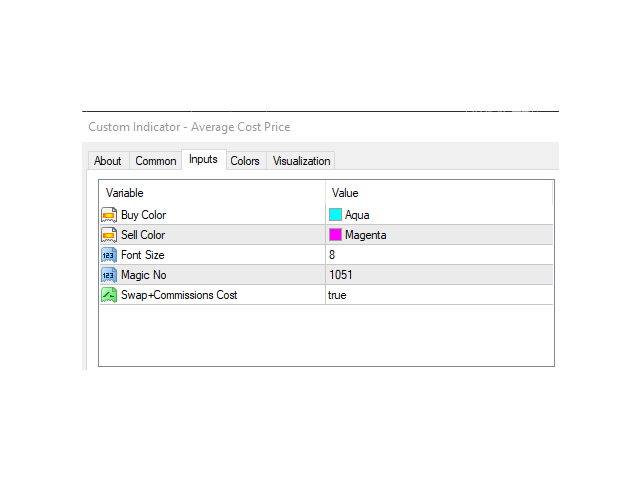640x480 pixels.
Task: Click the Magenta color swatch
Action: point(335,234)
